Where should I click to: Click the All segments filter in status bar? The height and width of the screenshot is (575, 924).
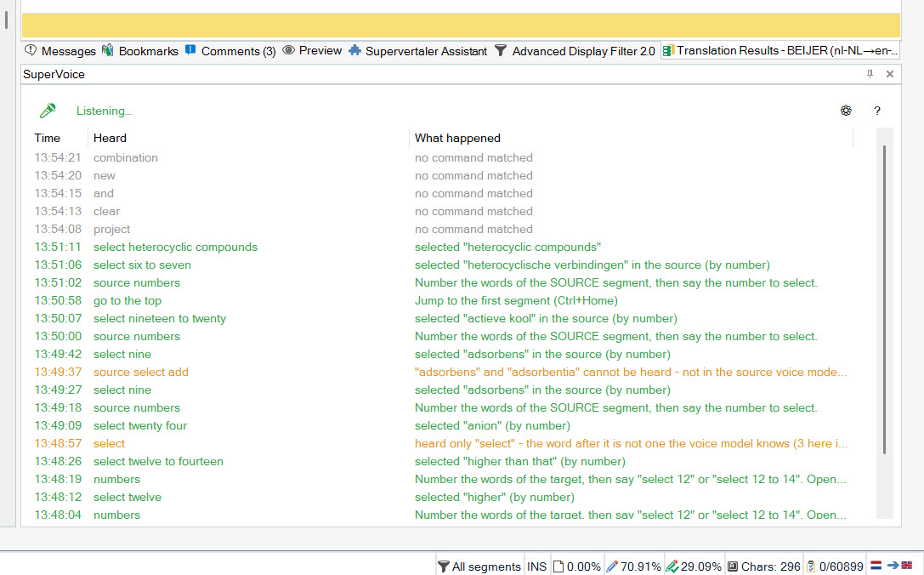479,566
